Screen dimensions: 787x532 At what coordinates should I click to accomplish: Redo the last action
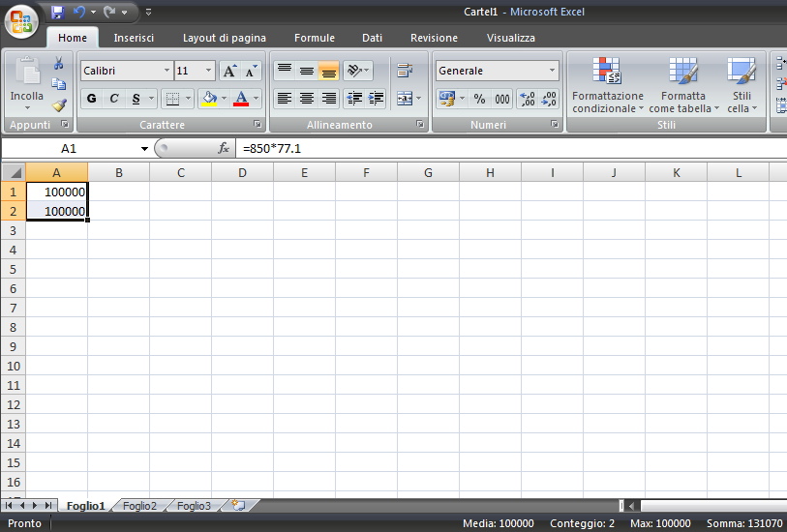109,12
